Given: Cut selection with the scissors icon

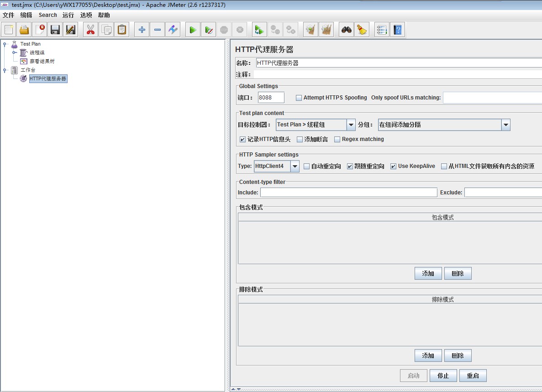Looking at the screenshot, I should 90,30.
